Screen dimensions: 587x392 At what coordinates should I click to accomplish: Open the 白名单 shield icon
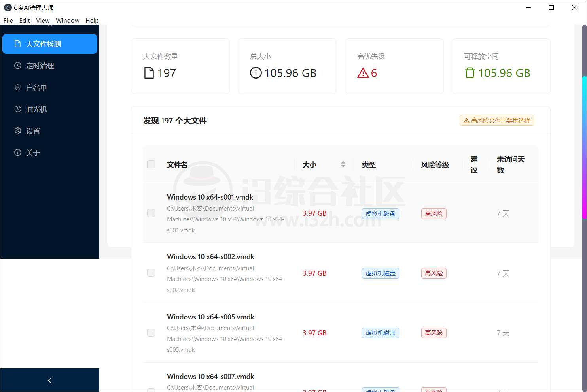click(x=17, y=87)
